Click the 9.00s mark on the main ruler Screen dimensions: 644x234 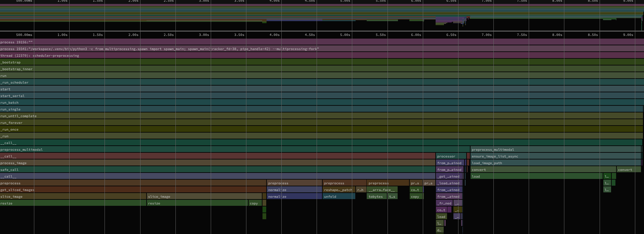[x=628, y=35]
